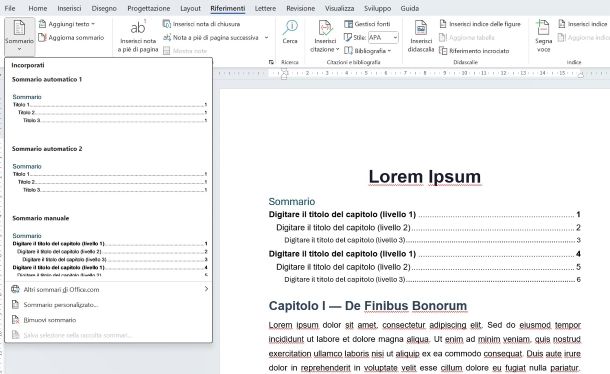Screen dimensions: 610x374
Task: Switch to the Disegno tab
Action: [104, 8]
